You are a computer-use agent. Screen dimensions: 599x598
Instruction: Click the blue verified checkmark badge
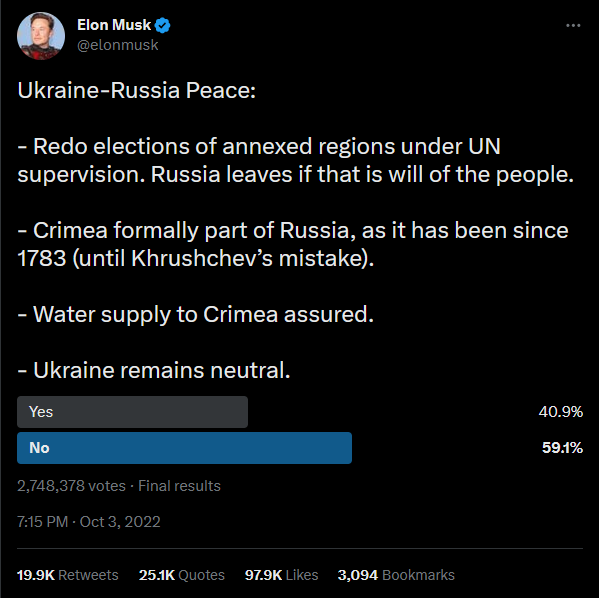[163, 26]
